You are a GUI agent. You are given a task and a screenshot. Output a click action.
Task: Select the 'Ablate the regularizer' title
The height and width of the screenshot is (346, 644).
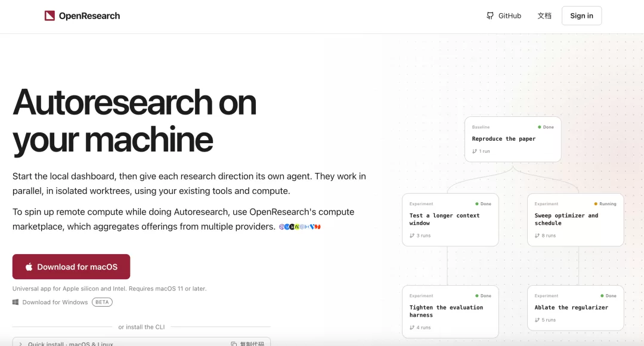(571, 307)
